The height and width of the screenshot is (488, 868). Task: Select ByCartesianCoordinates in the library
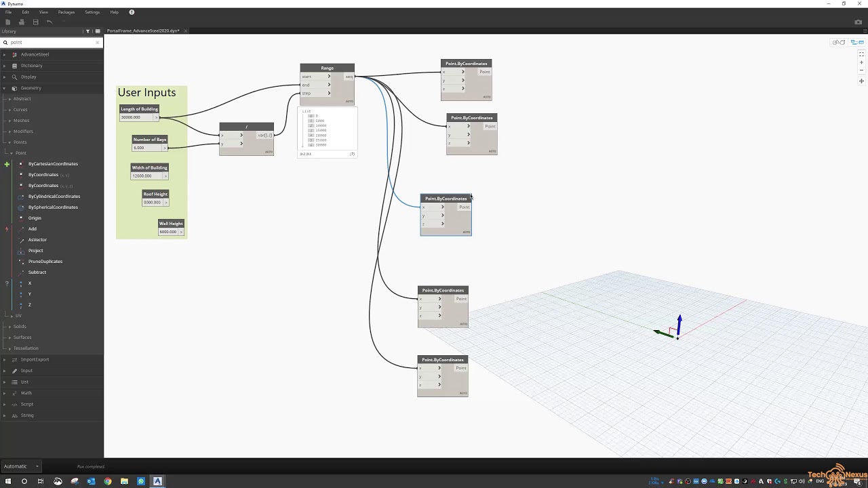[x=53, y=164]
